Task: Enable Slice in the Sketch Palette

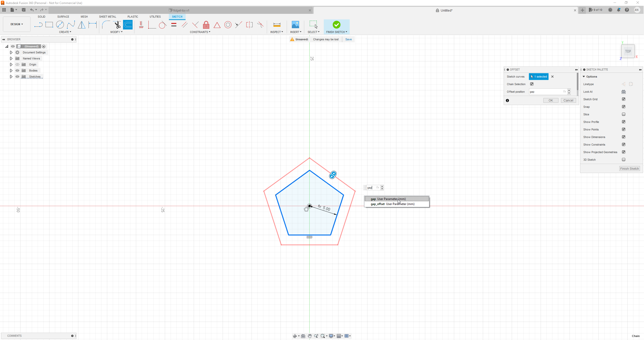Action: [624, 114]
